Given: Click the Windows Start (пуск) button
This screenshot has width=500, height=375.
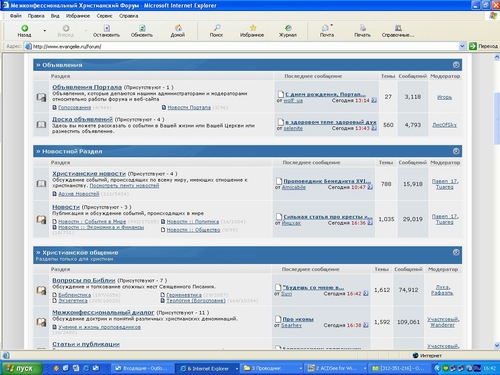Looking at the screenshot, I should coord(21,368).
